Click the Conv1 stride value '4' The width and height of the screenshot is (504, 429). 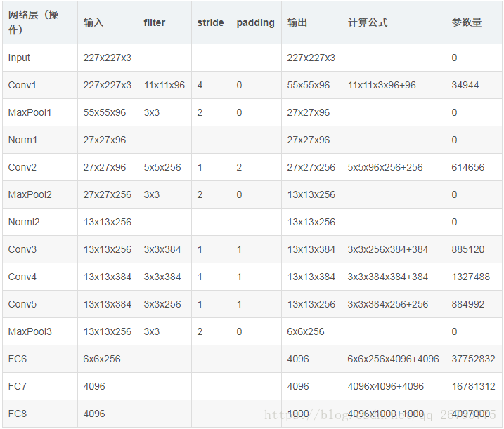pos(200,85)
